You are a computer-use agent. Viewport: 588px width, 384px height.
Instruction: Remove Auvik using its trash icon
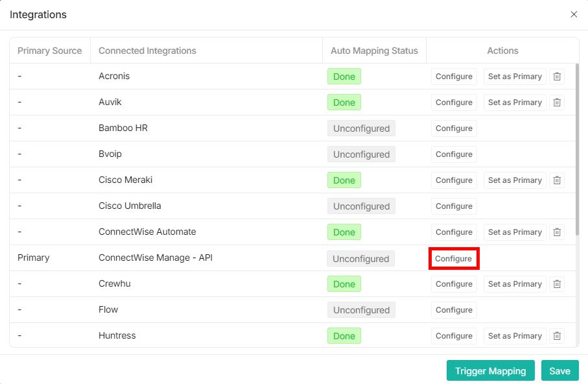556,102
